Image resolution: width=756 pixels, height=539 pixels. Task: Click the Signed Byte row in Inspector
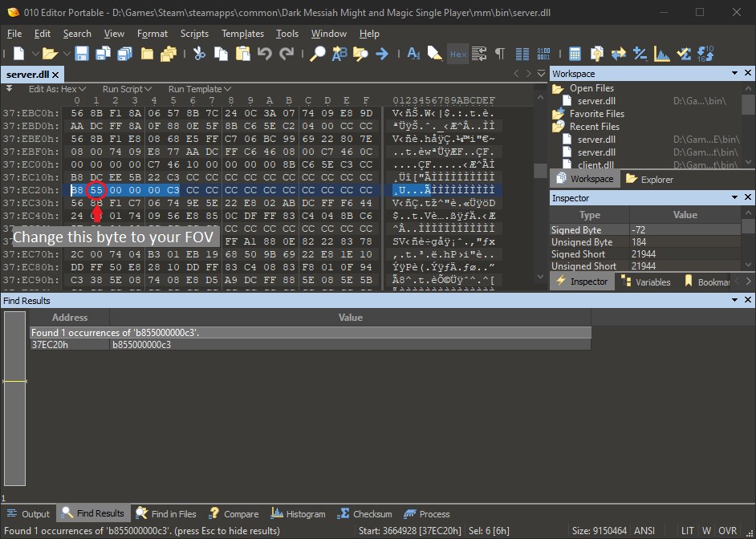coord(645,229)
